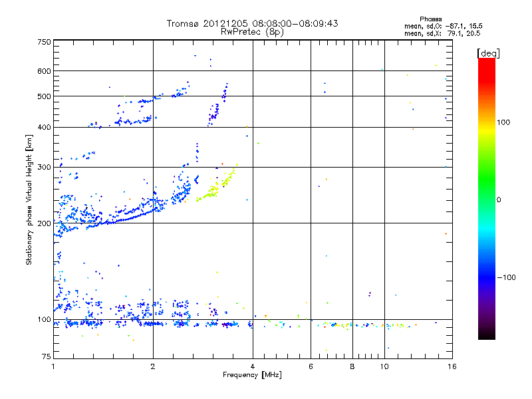Click the x-axis tick label '4'
Image resolution: width=532 pixels, height=399 pixels.
(x=253, y=366)
